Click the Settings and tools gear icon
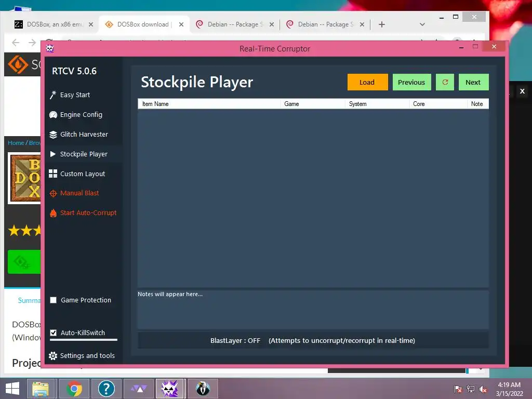532x399 pixels. point(53,356)
